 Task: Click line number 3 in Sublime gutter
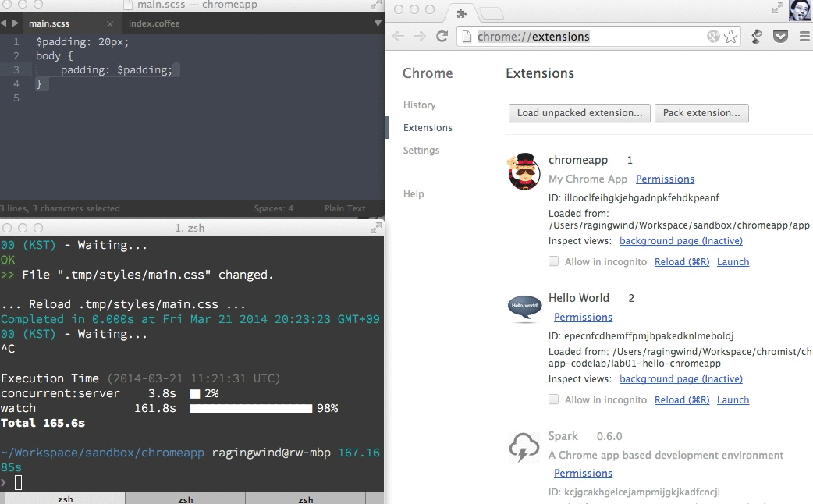(x=16, y=69)
